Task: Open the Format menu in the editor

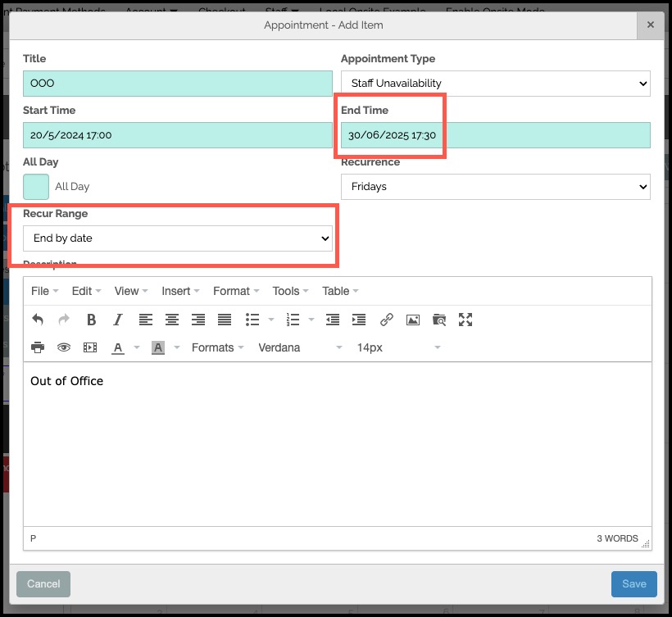Action: point(236,292)
